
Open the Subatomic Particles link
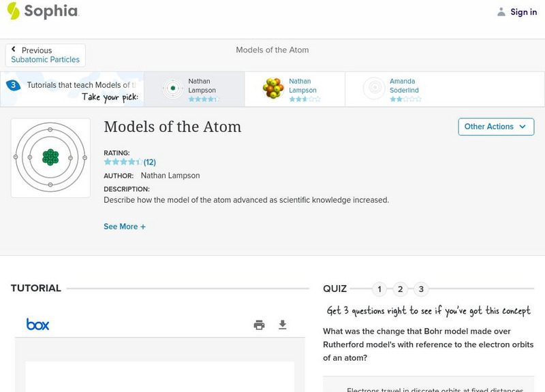click(x=46, y=60)
